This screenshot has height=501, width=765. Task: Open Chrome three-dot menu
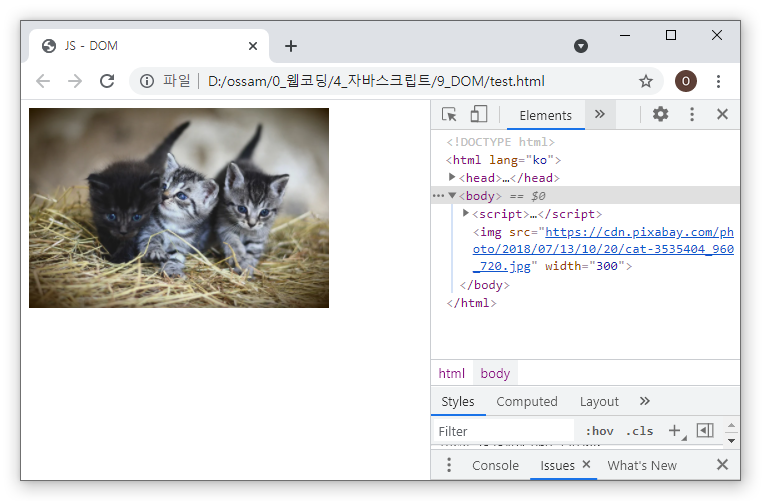pyautogui.click(x=718, y=81)
